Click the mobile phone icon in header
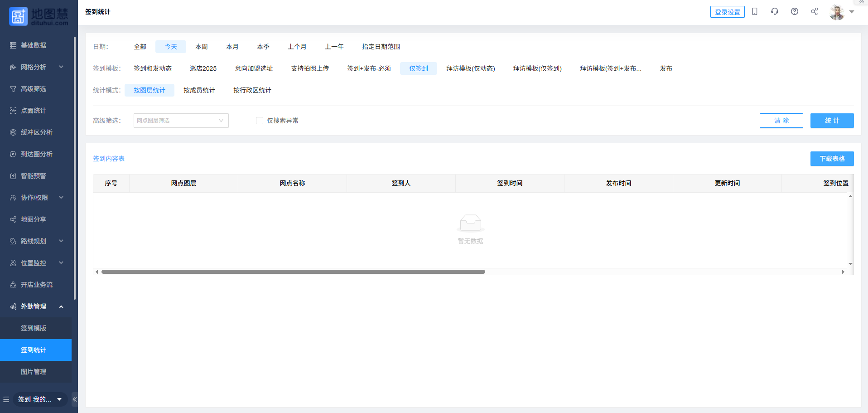The width and height of the screenshot is (868, 413). pos(755,12)
